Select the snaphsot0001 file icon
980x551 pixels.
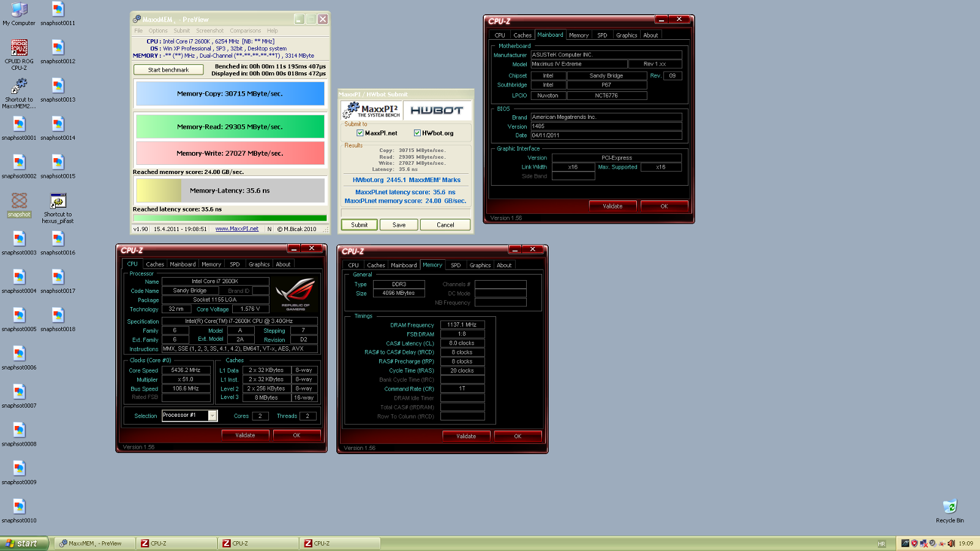19,129
